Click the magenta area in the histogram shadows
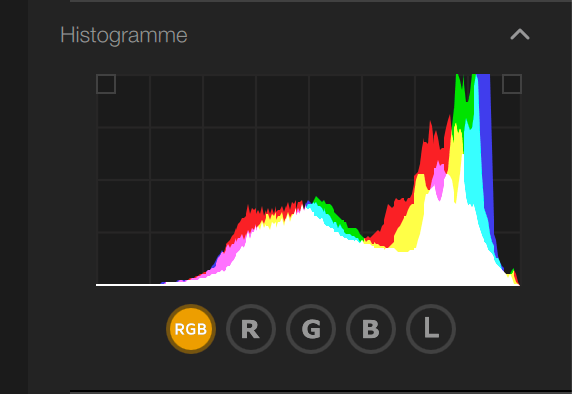The height and width of the screenshot is (394, 572). [233, 252]
